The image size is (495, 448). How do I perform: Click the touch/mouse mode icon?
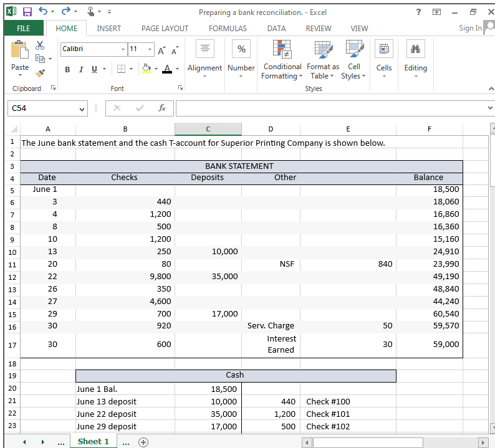click(90, 12)
